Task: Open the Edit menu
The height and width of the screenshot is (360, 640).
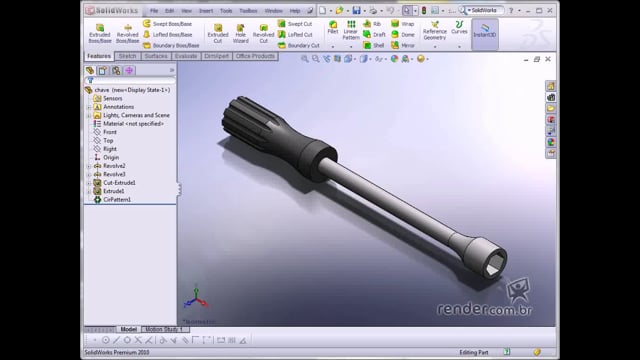Action: (169, 11)
